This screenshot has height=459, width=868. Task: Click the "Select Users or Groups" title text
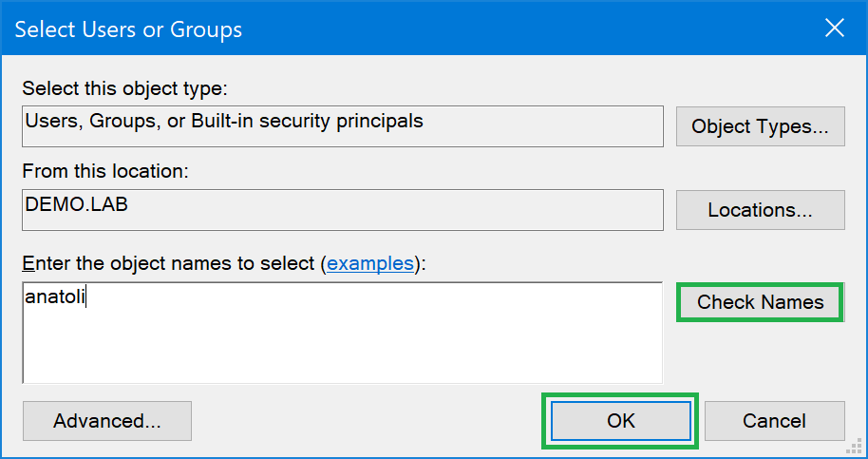128,29
